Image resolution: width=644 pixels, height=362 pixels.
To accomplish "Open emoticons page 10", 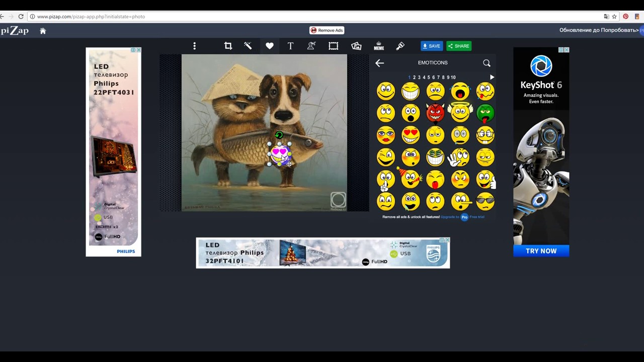I will [453, 77].
